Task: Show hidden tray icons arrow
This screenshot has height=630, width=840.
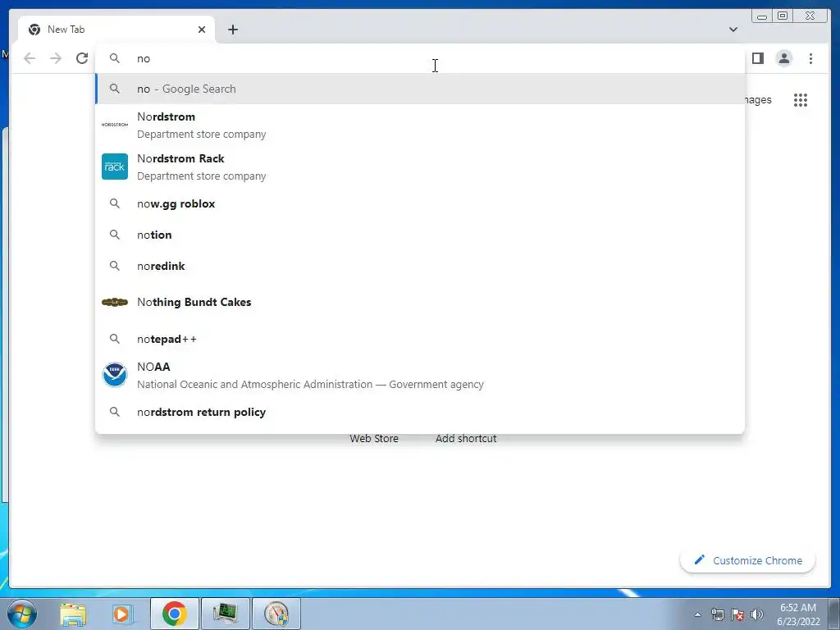Action: coord(697,614)
